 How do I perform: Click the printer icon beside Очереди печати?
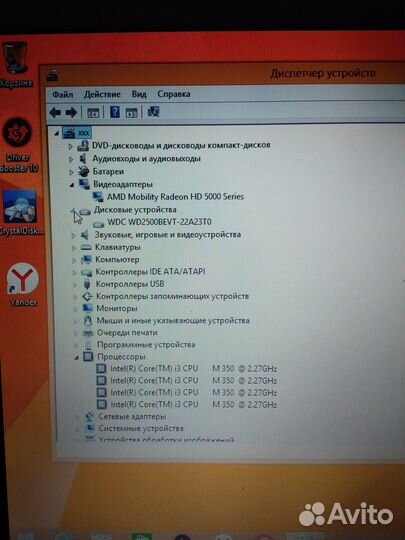tap(88, 333)
